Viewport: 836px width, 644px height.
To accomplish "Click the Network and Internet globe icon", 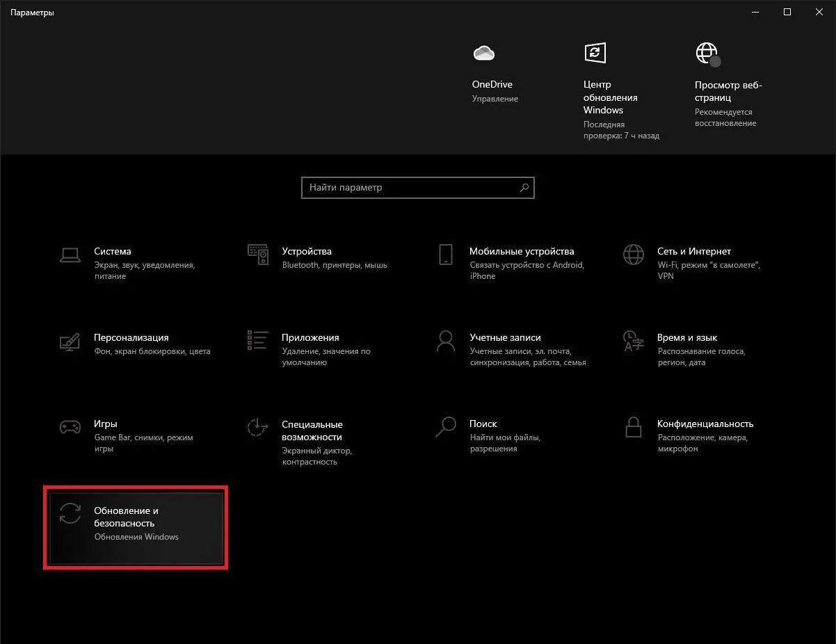I will [x=634, y=255].
